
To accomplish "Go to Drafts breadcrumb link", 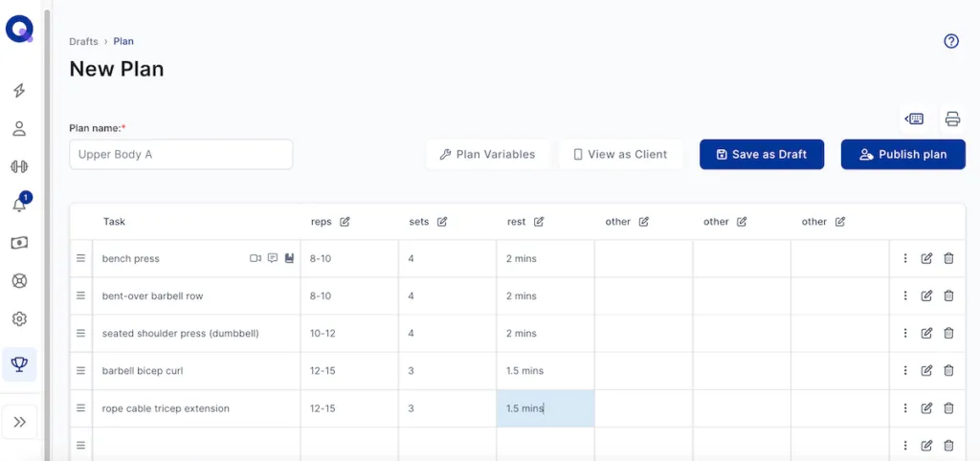I will (83, 41).
